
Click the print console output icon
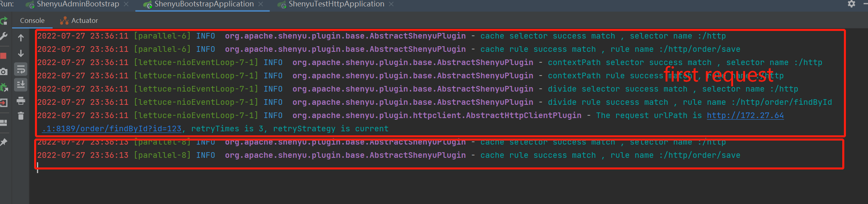[x=21, y=101]
